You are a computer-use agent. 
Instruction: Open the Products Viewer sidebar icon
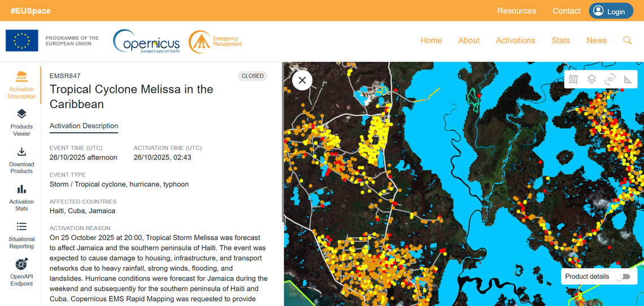click(x=21, y=122)
